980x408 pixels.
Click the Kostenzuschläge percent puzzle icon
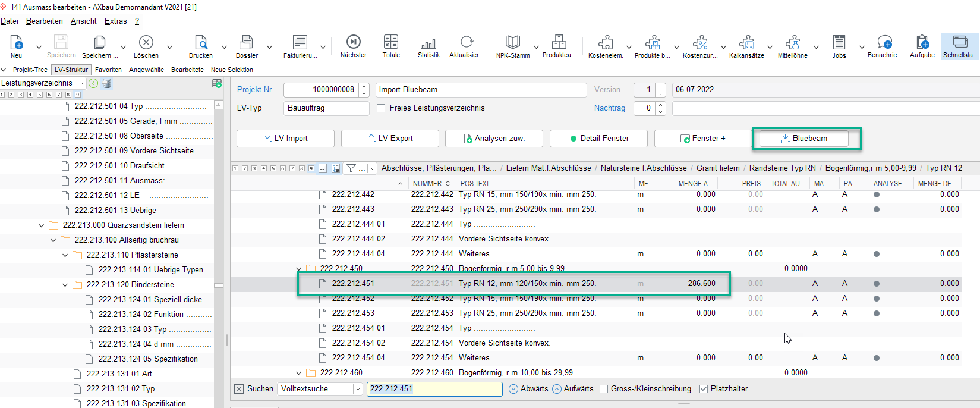coord(700,42)
